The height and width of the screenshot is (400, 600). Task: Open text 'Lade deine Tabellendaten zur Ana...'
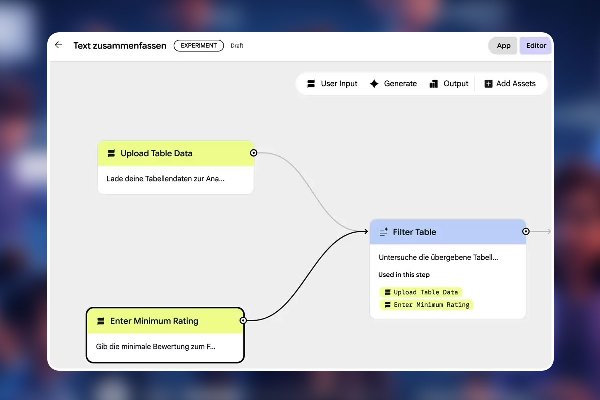(x=165, y=178)
